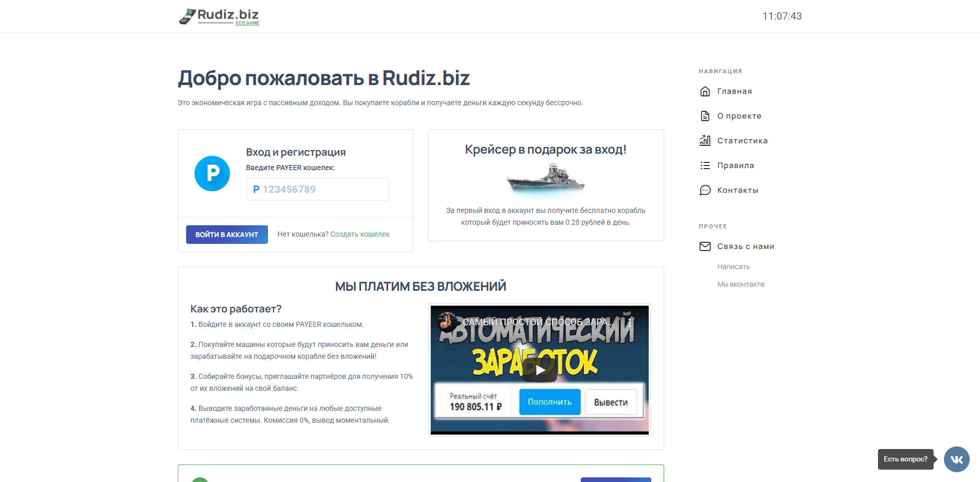This screenshot has height=482, width=980.
Task: Click the PAYEER wallet number input field
Action: [x=317, y=189]
